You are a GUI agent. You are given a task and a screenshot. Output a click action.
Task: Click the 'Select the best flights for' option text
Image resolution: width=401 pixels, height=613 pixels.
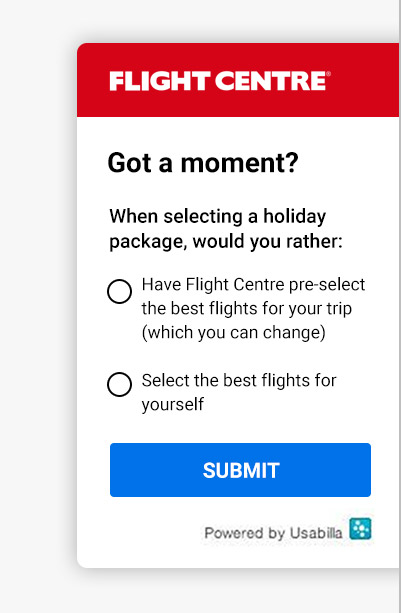point(239,380)
